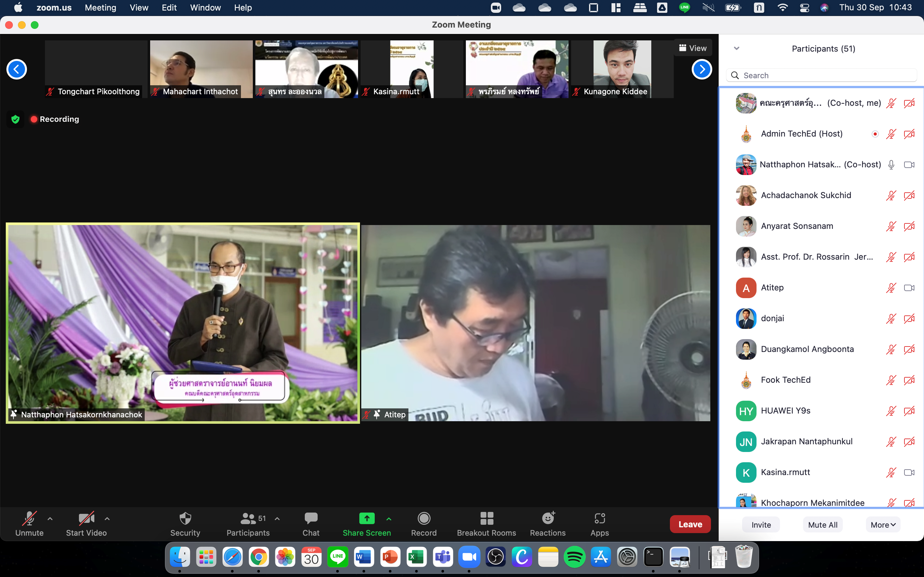Open the Window menu in menu bar
This screenshot has height=577, width=924.
[205, 8]
